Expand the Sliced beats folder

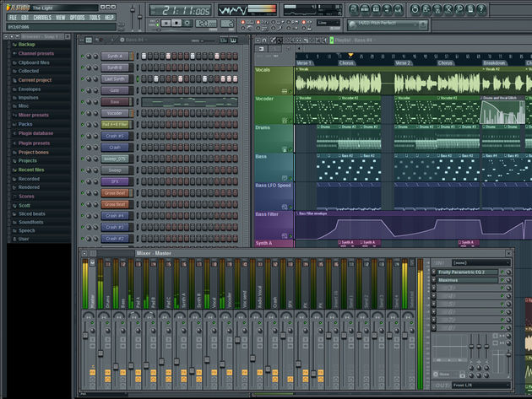pyautogui.click(x=31, y=214)
